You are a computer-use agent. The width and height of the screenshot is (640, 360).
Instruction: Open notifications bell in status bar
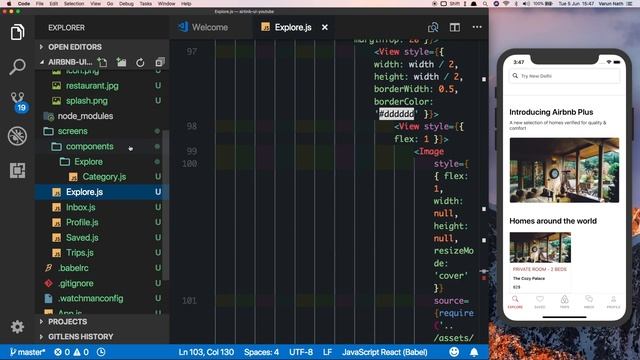474,352
